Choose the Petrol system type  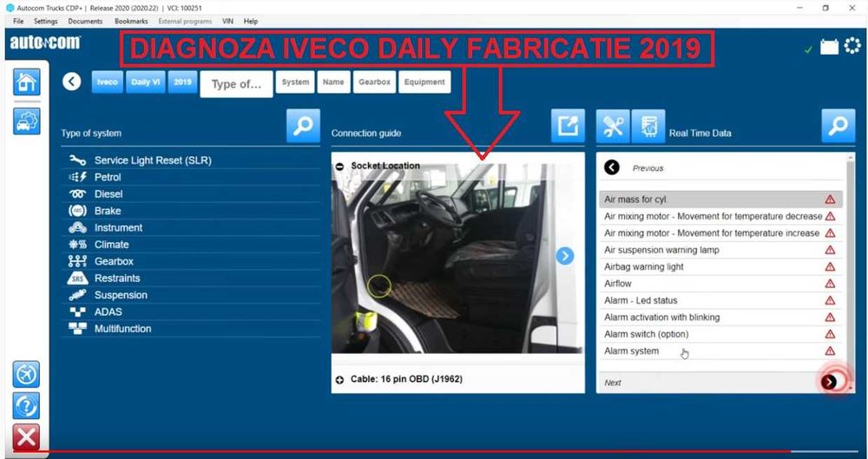191,177
